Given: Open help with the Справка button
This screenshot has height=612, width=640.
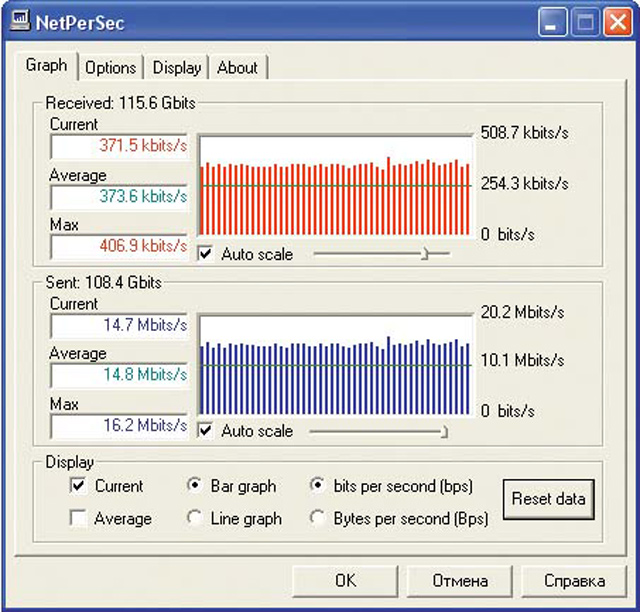Looking at the screenshot, I should click(x=574, y=581).
